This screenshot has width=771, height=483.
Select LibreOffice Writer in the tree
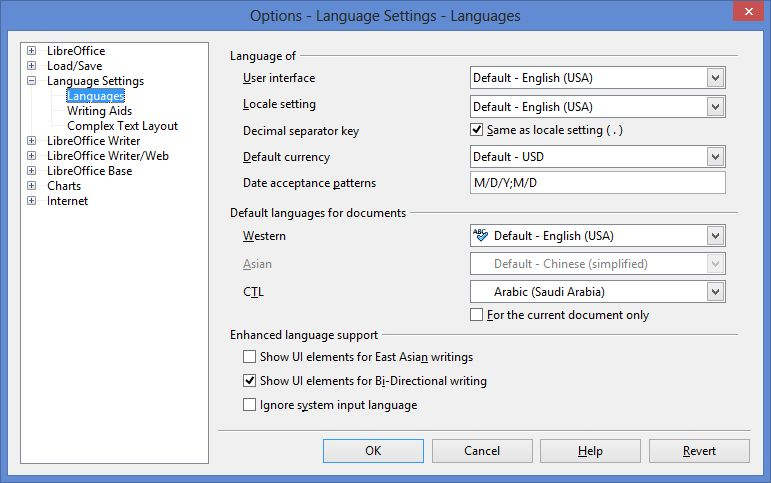(93, 141)
